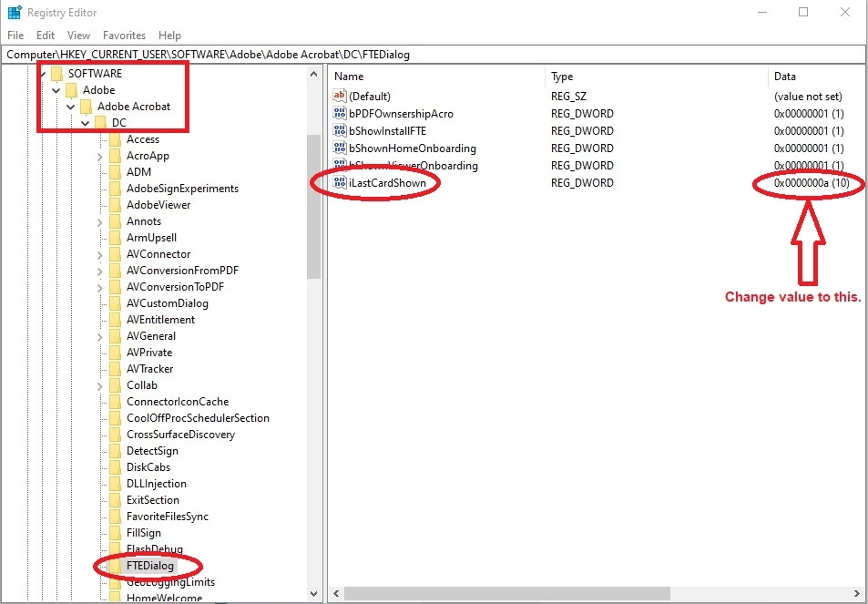This screenshot has width=868, height=604.
Task: Click the AVPrivate folder icon
Action: [x=115, y=352]
